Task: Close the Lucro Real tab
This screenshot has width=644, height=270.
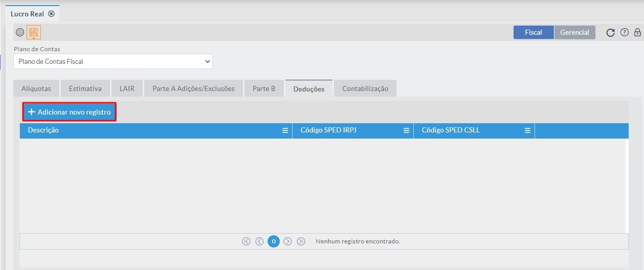Action: pyautogui.click(x=51, y=14)
